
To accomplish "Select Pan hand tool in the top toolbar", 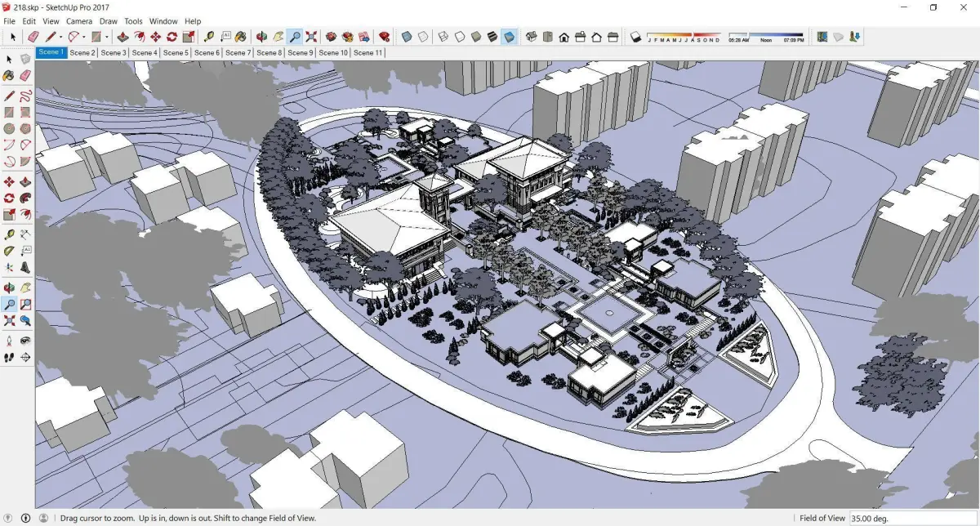I will [x=278, y=37].
